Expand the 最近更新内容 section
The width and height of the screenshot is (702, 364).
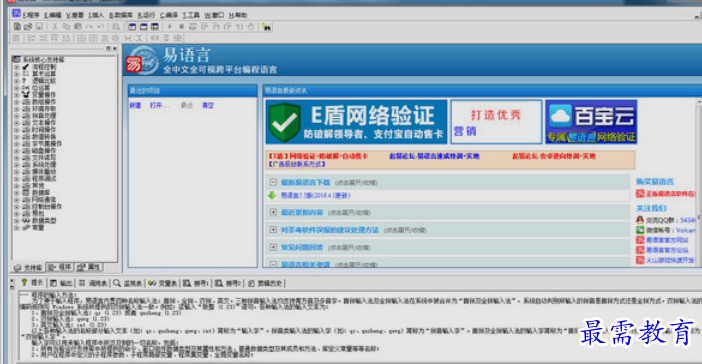(x=273, y=212)
